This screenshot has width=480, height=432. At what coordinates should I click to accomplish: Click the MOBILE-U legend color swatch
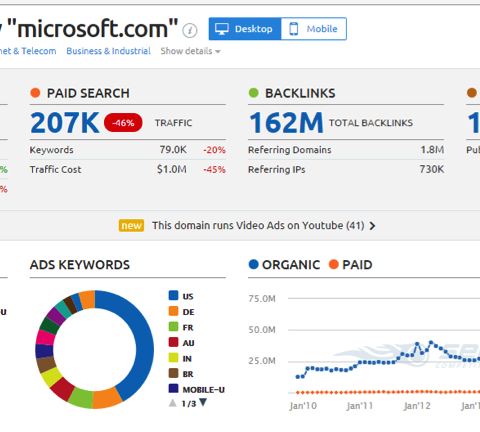point(173,389)
